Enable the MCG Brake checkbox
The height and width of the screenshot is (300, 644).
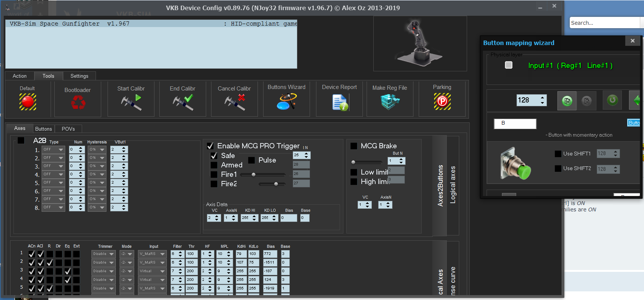[x=353, y=146]
